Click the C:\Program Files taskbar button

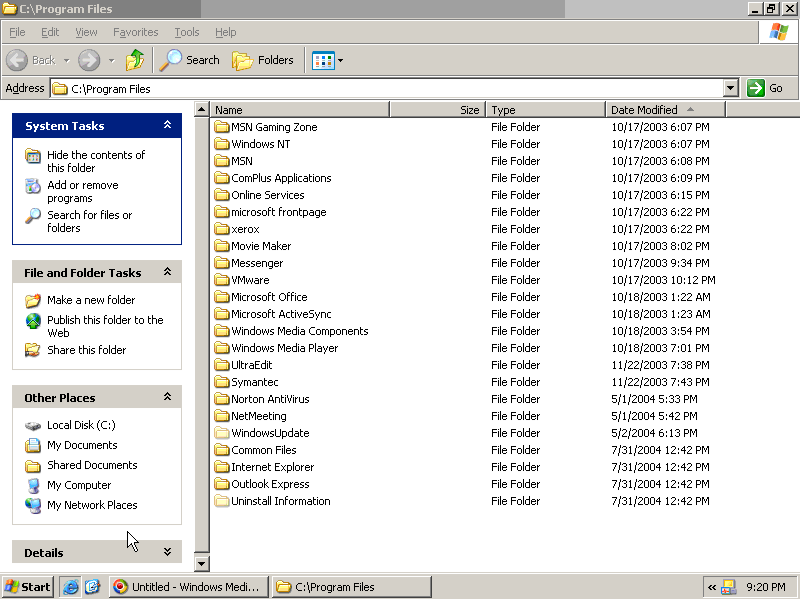pos(352,587)
